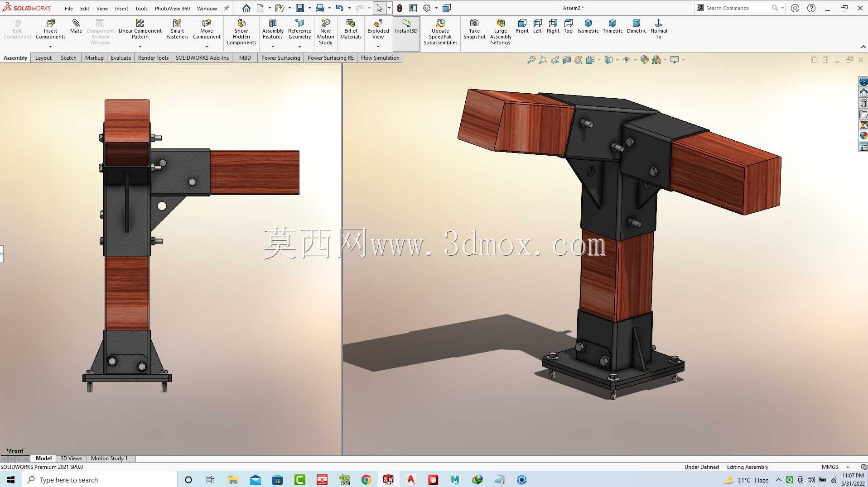This screenshot has height=487, width=868.
Task: Expand Exploded View dropdown arrow
Action: (x=378, y=47)
